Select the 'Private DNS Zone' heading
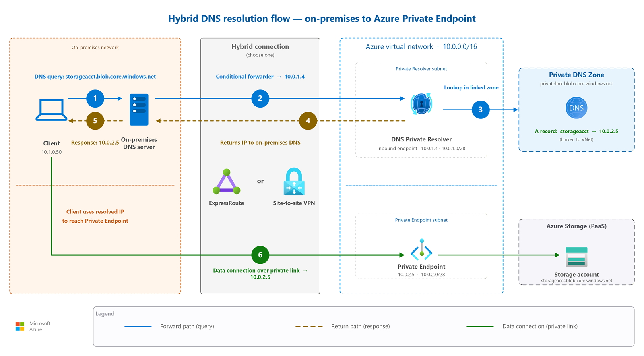 (x=576, y=75)
